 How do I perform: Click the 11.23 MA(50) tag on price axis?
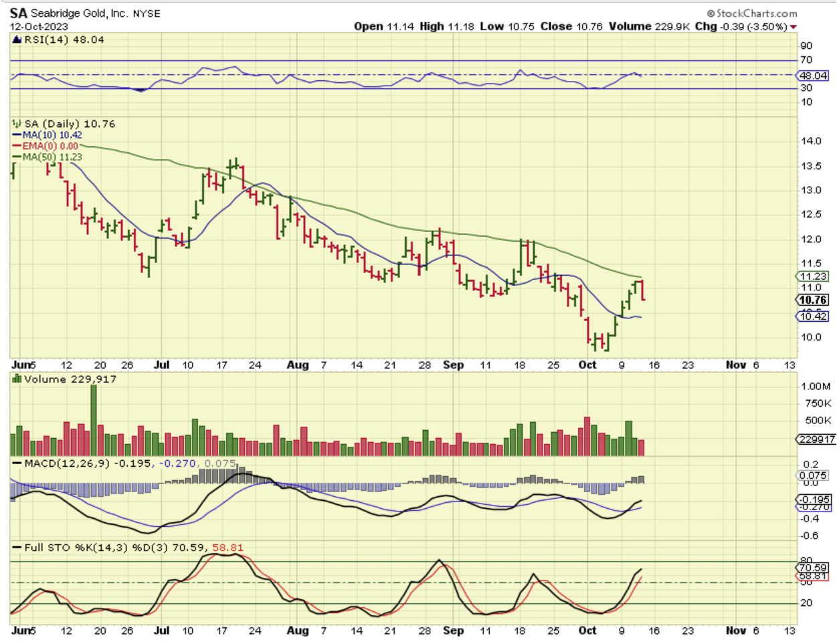813,277
